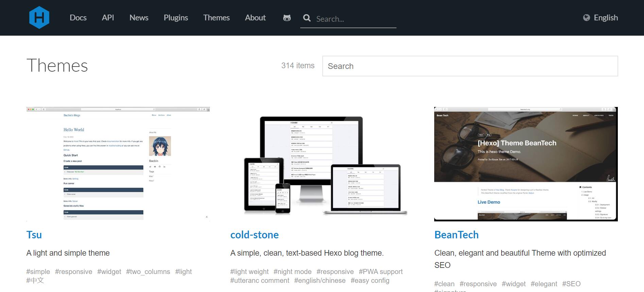Click 'A simple, clean, text-based Hexo blog theme.'
The width and height of the screenshot is (644, 292).
[307, 253]
